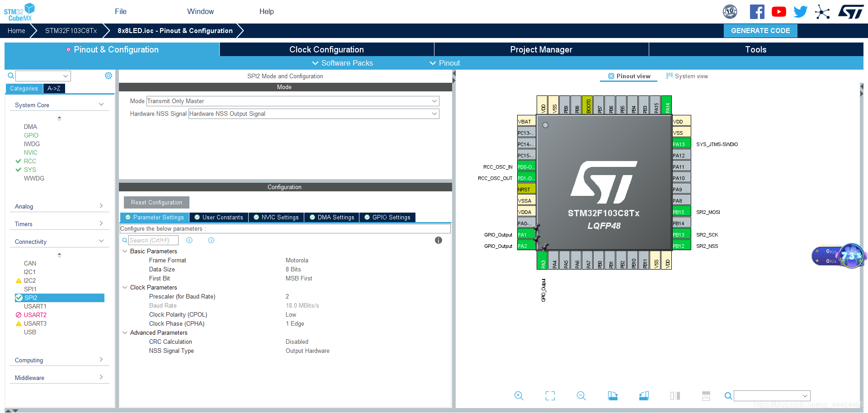Open the System view icon tab
Image resolution: width=868 pixels, height=413 pixels.
coord(687,76)
